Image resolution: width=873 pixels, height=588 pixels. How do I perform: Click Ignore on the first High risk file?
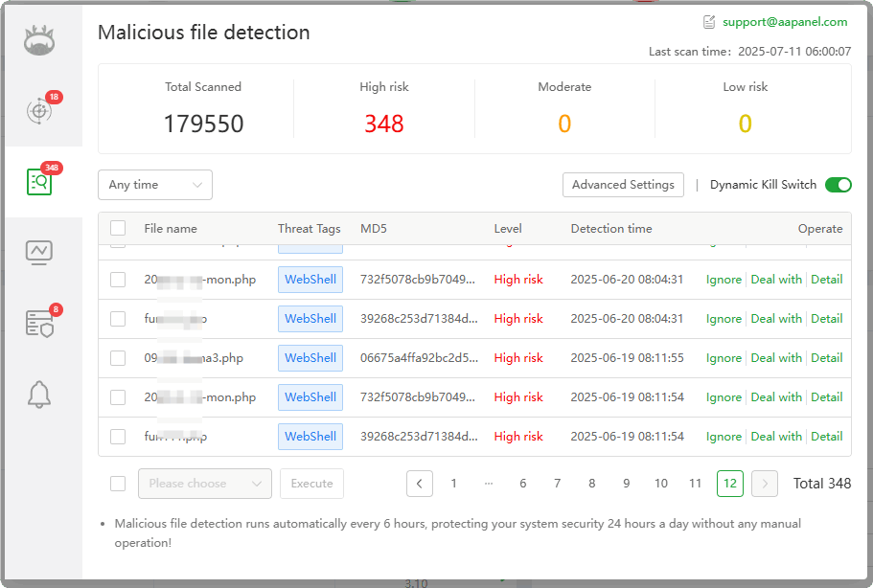pyautogui.click(x=724, y=279)
